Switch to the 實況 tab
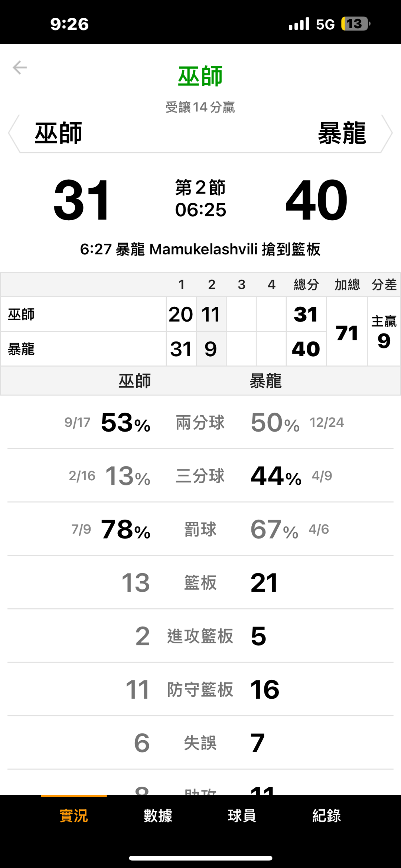This screenshot has width=401, height=868. 74,816
